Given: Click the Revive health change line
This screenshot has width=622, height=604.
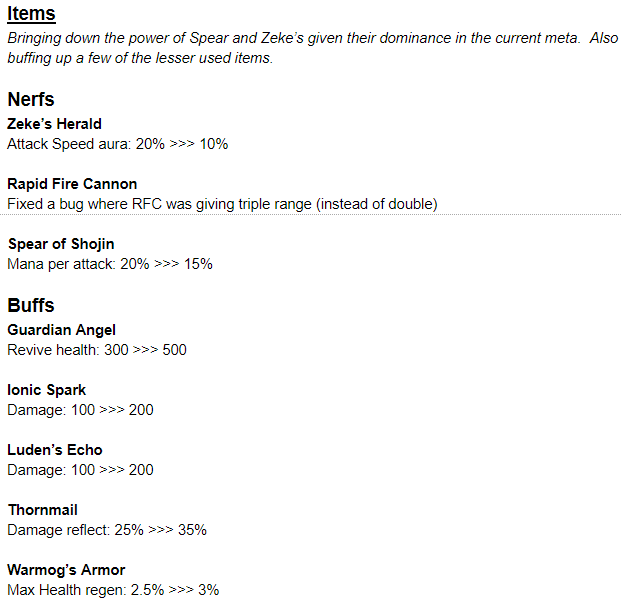Looking at the screenshot, I should [x=97, y=350].
